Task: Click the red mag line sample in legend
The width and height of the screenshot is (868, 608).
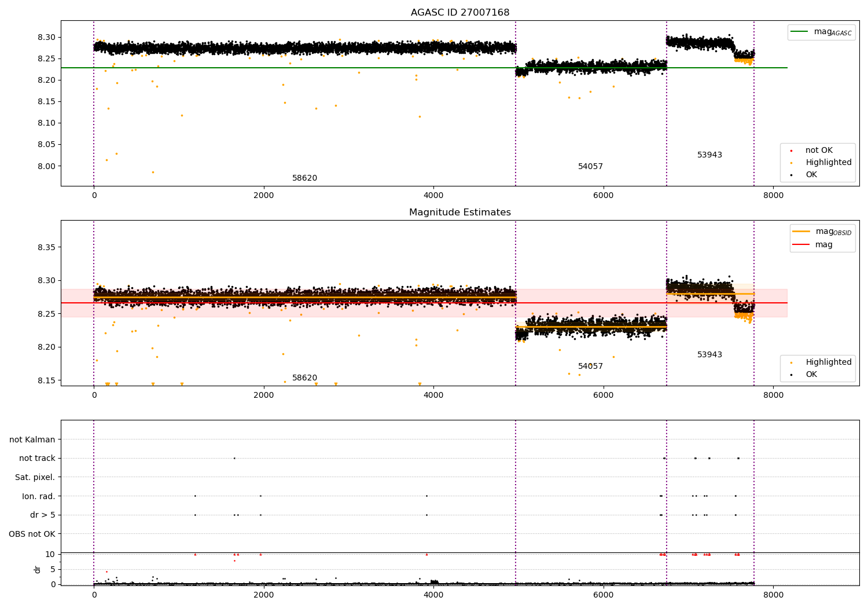Action: pos(801,244)
